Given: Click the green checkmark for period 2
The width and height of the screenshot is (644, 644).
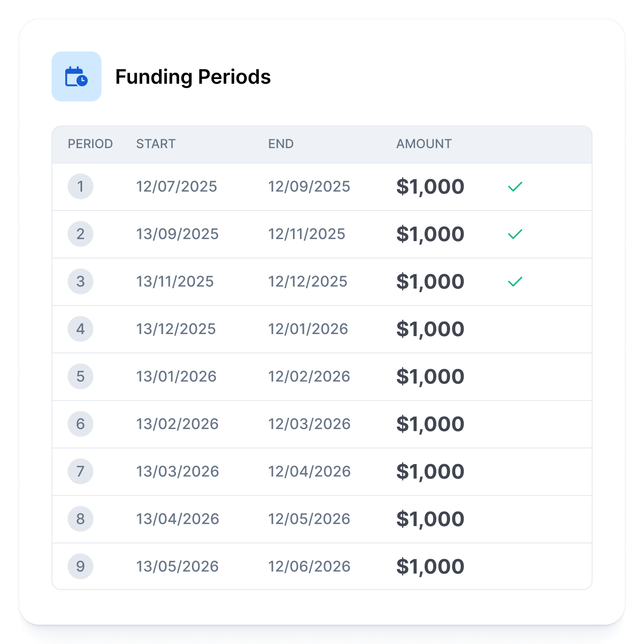Looking at the screenshot, I should (515, 234).
